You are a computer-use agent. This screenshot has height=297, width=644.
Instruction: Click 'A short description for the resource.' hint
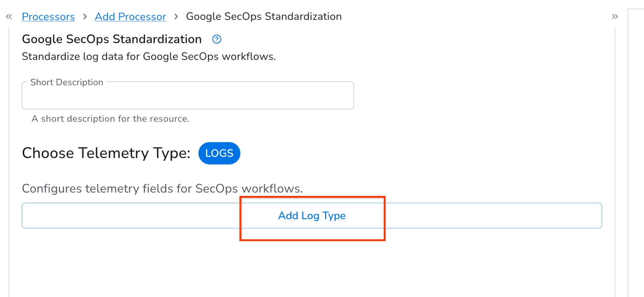click(x=111, y=119)
